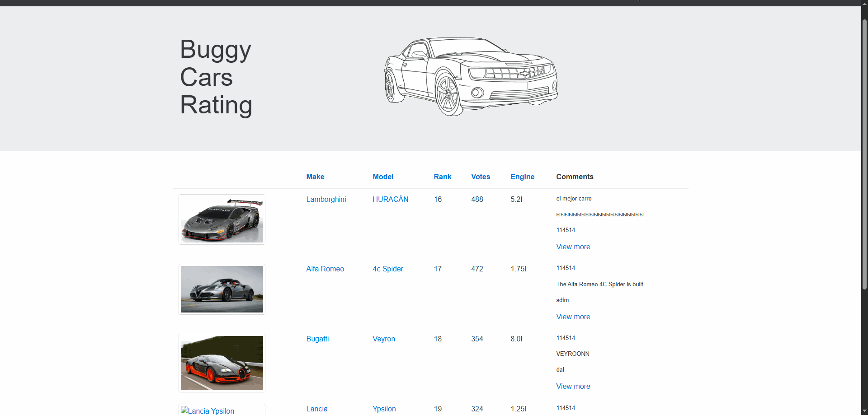Open the Bugatti make page
Viewport: 868px width, 415px height.
[317, 339]
